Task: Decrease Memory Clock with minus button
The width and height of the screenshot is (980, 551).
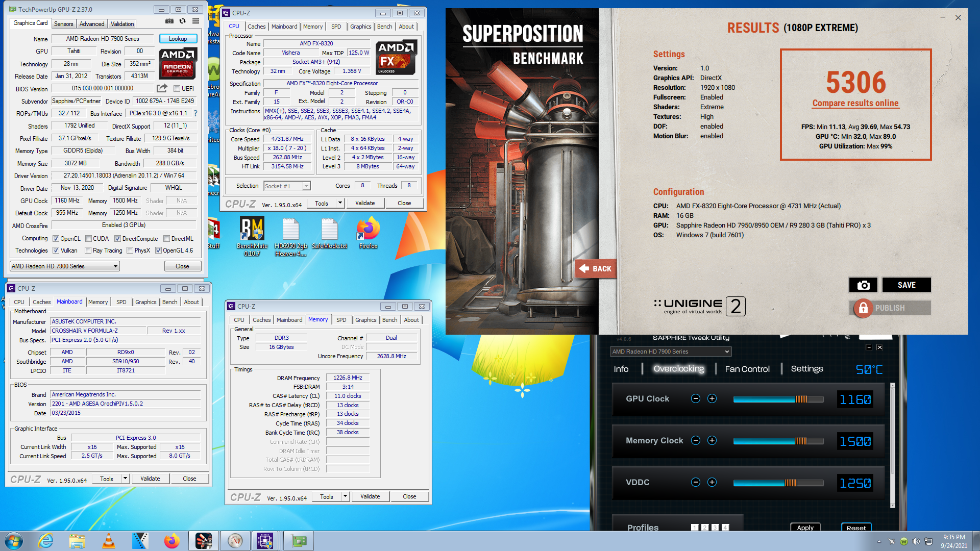Action: [x=695, y=441]
